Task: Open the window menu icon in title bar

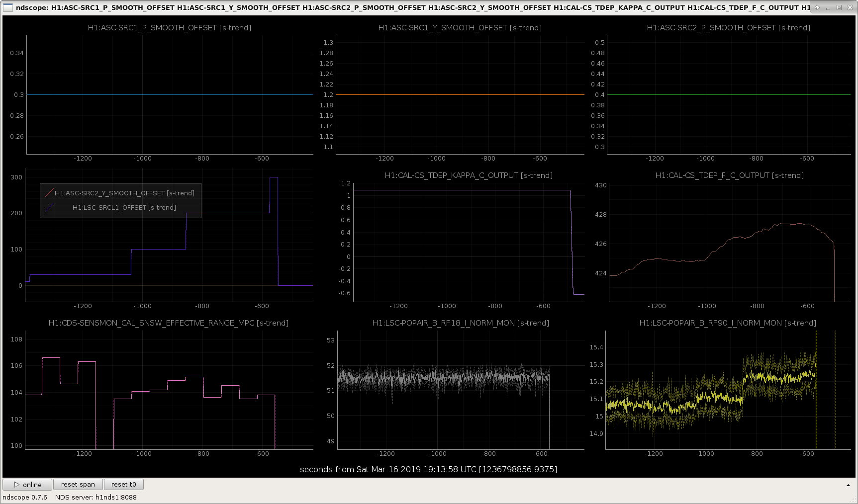Action: click(7, 7)
